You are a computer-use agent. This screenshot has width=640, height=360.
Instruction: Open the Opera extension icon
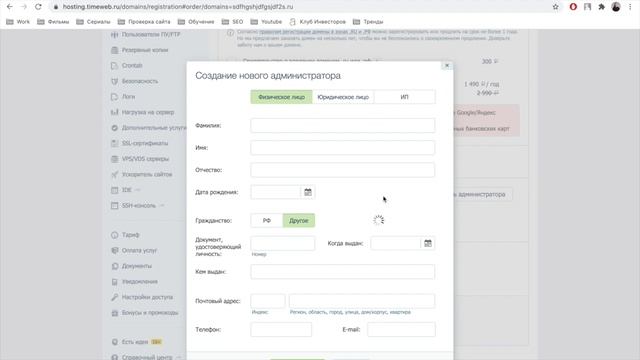[x=573, y=7]
